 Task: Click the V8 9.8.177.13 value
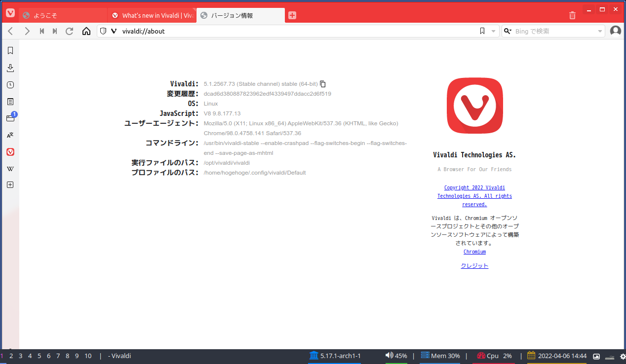222,113
